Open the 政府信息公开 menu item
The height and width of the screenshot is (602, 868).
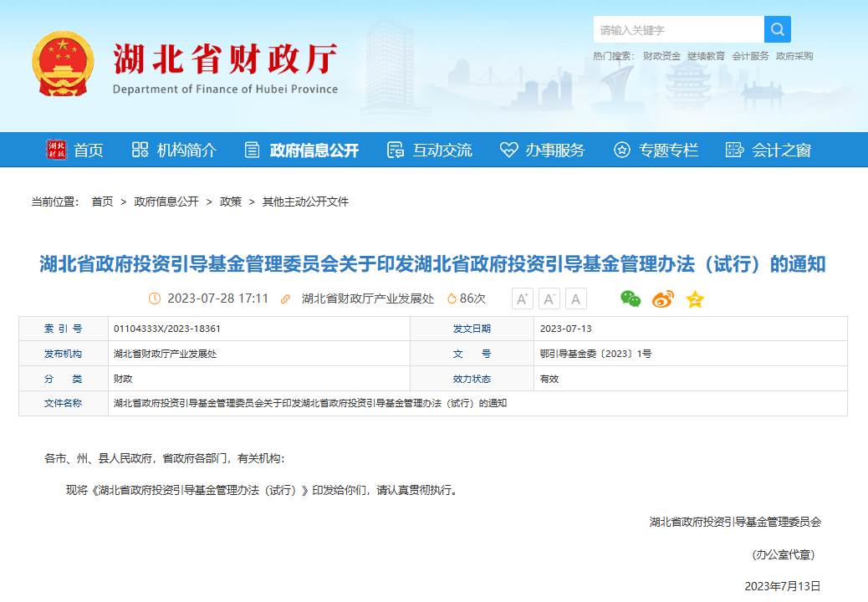click(x=314, y=150)
